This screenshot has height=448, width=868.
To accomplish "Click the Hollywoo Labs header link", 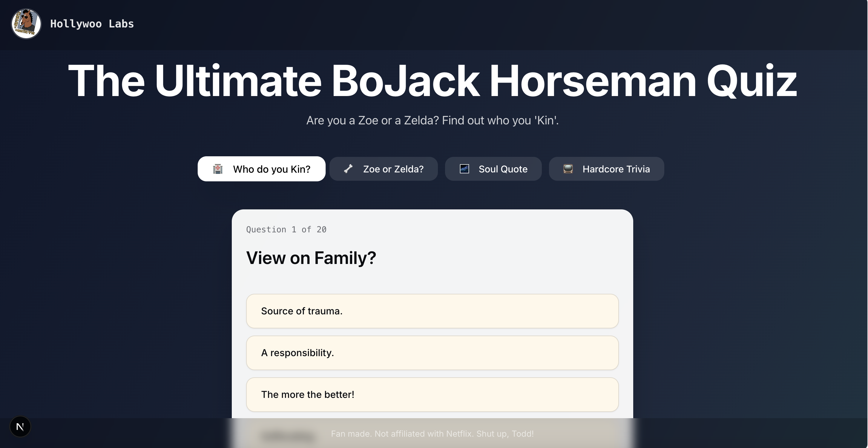I will [x=92, y=24].
